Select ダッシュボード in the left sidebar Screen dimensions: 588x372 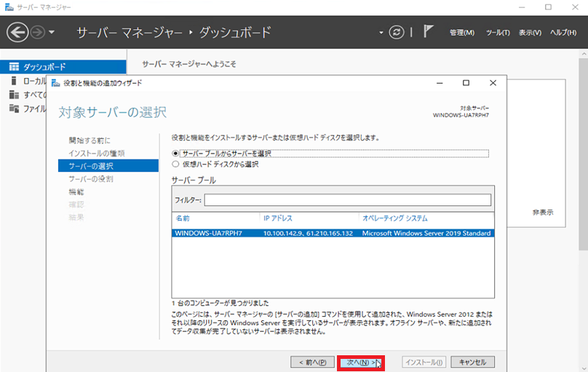[63, 67]
